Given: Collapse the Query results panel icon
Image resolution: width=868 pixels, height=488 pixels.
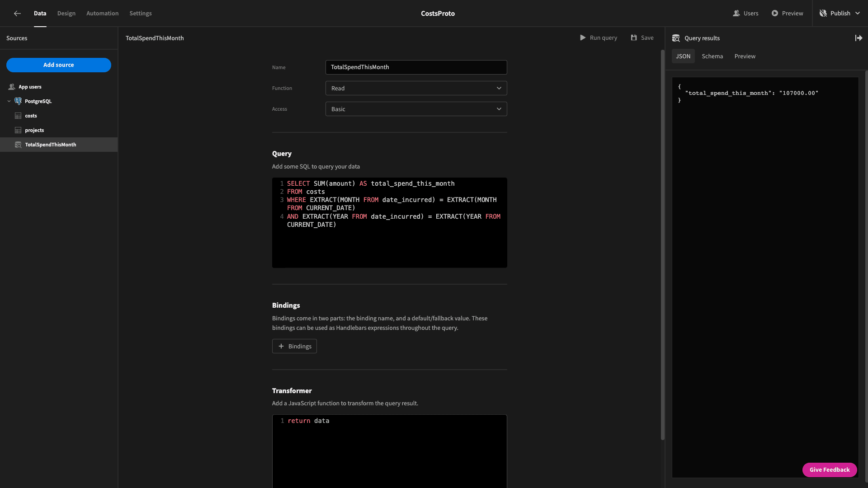Looking at the screenshot, I should pyautogui.click(x=859, y=38).
